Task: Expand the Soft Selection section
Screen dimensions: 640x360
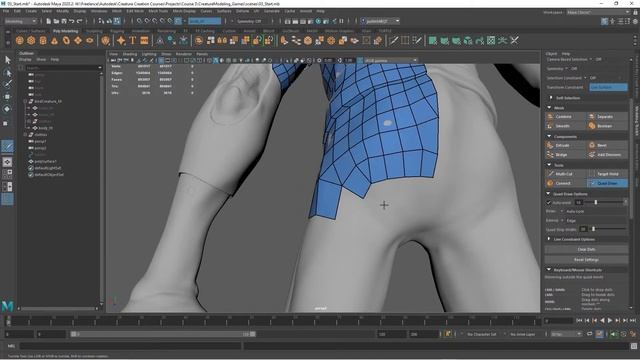Action: click(x=551, y=98)
